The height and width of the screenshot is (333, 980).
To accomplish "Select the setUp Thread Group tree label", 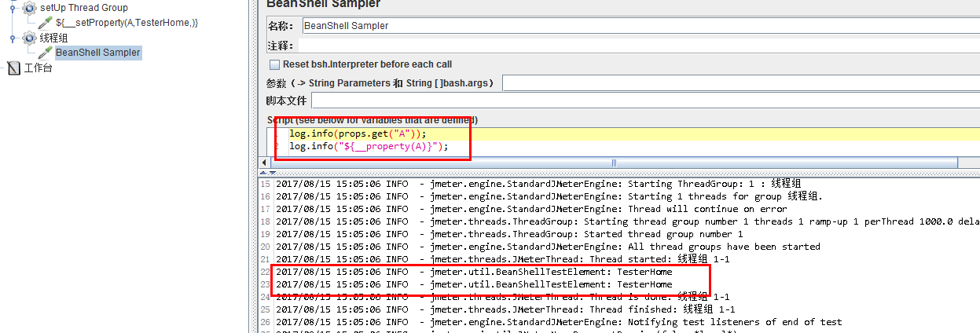I will tap(83, 8).
